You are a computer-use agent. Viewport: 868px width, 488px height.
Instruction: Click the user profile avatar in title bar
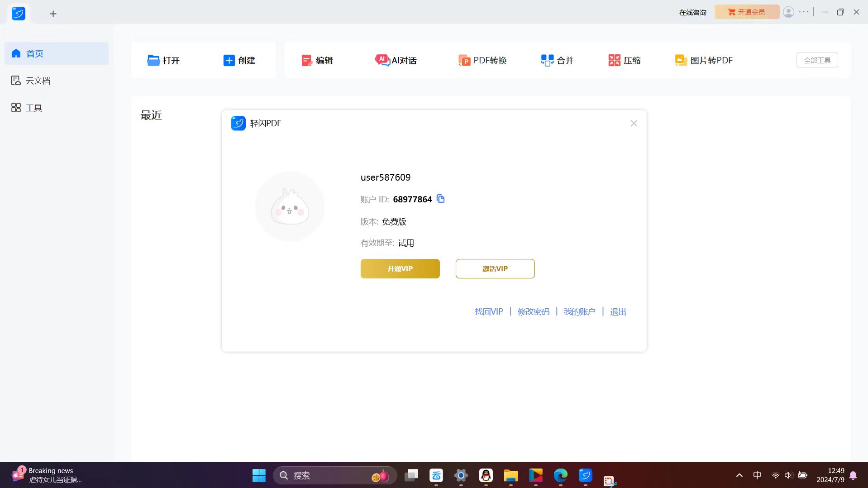(x=788, y=12)
